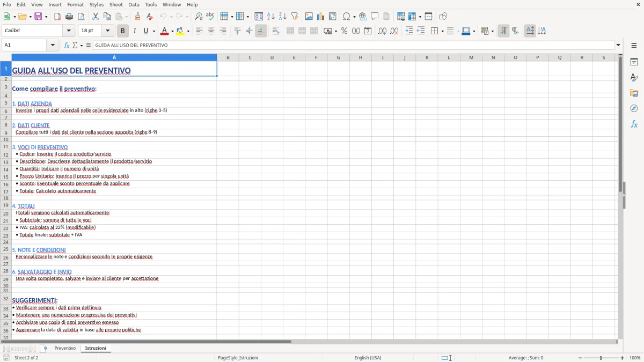Apply AutoFilter to the data
This screenshot has height=362, width=644.
pos(294,16)
